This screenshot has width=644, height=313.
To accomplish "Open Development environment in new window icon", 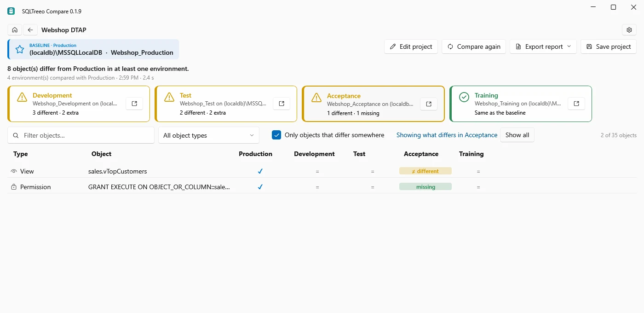I will [134, 104].
